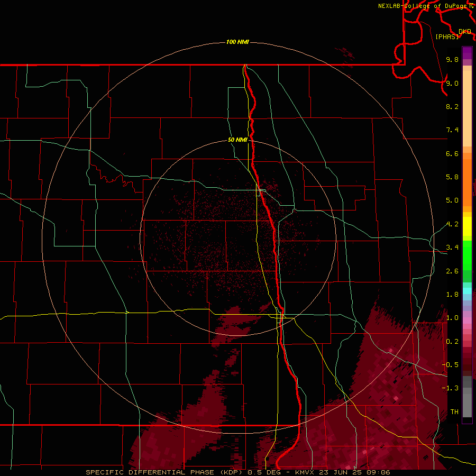This screenshot has width=476, height=476.
Task: Click the 3.4 value on the color scale
Action: coord(452,248)
